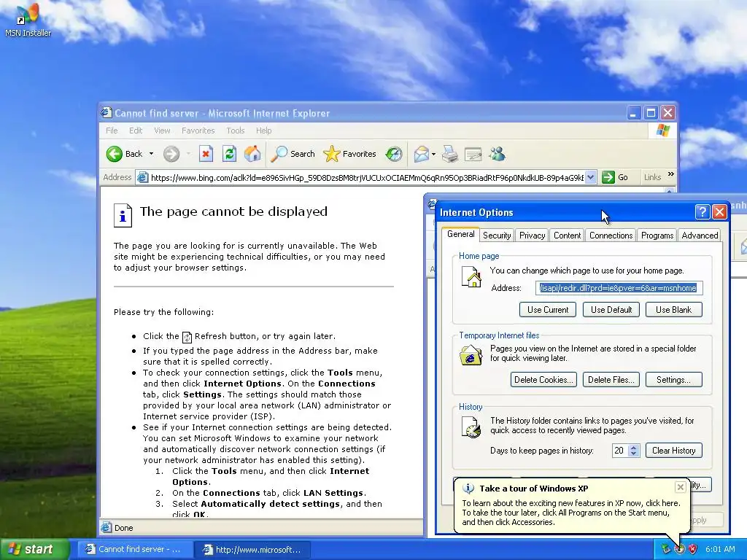Click the green Safely Remove Hardware tray icon

(665, 549)
